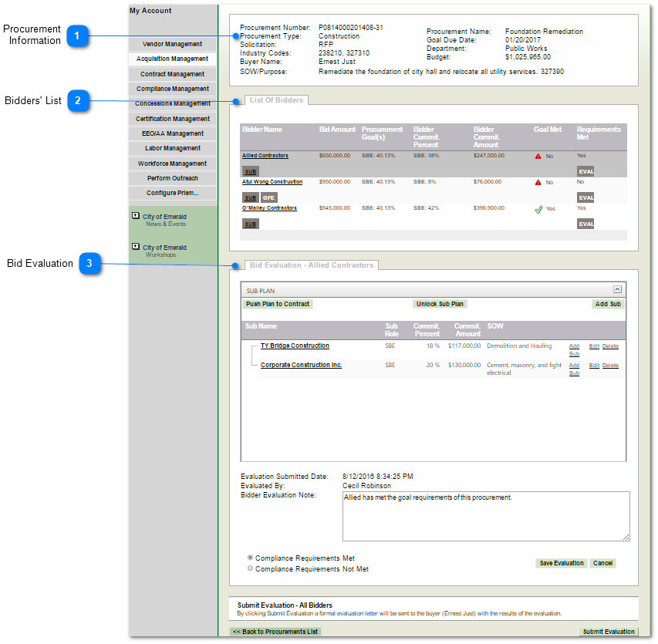This screenshot has width=658, height=644.
Task: Click the Save Evaluation button
Action: pos(561,563)
